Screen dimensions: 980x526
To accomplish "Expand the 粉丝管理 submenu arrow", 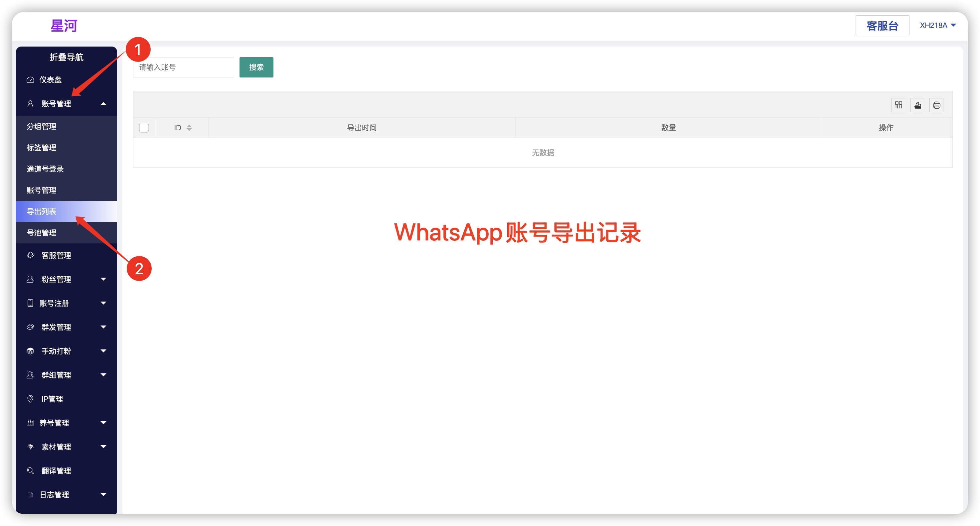I will click(103, 279).
